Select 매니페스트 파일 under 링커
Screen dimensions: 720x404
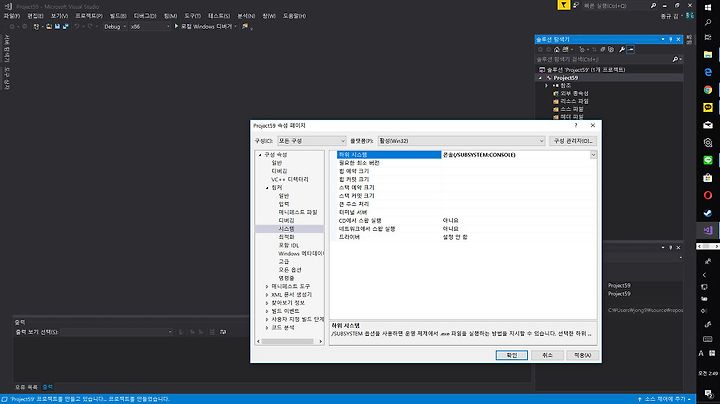[x=298, y=213]
